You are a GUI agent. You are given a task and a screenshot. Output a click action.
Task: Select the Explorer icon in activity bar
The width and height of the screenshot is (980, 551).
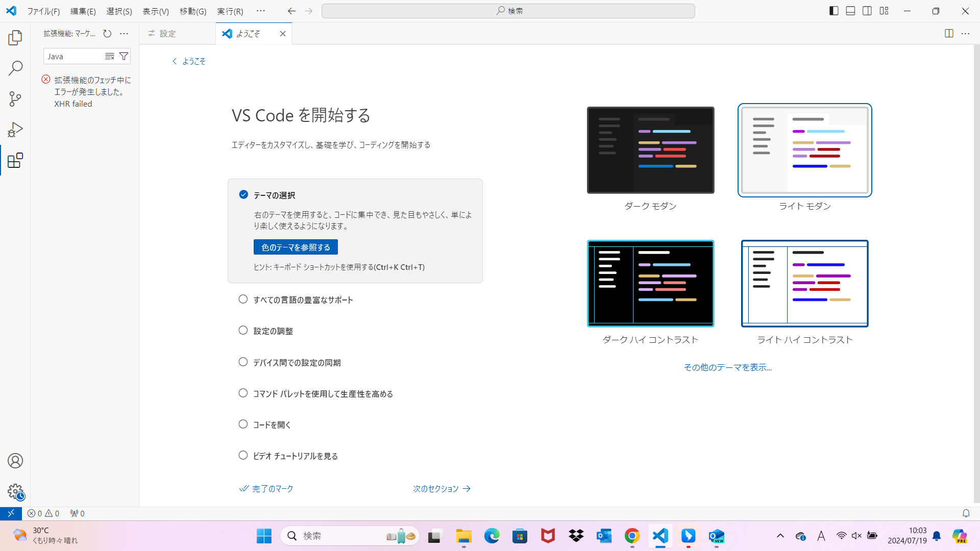pos(15,37)
